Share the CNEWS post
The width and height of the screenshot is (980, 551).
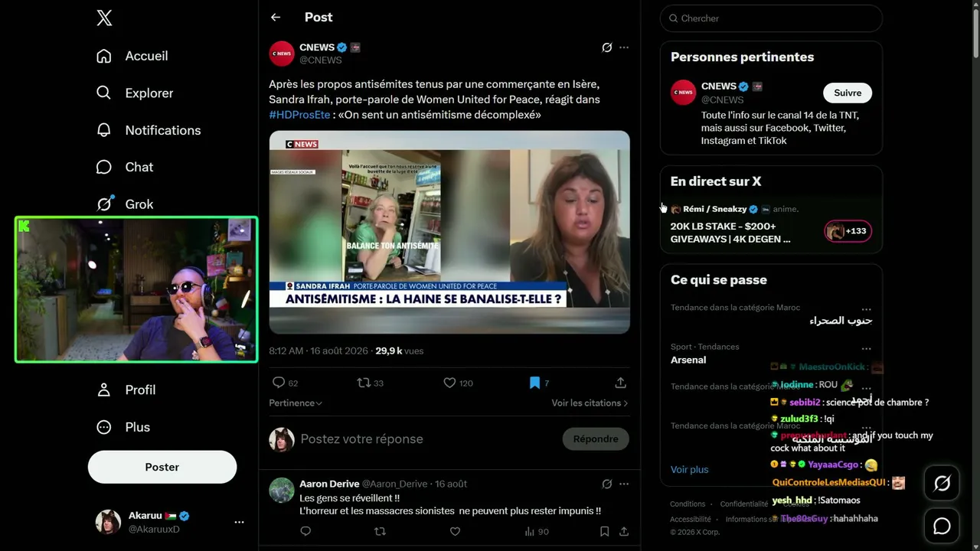click(x=620, y=383)
